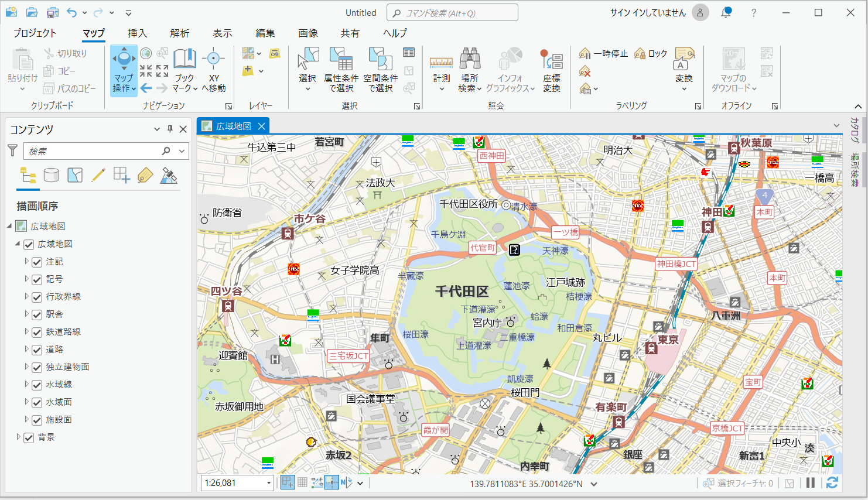Click the 一時停止 labeling button
This screenshot has width=868, height=500.
(603, 53)
